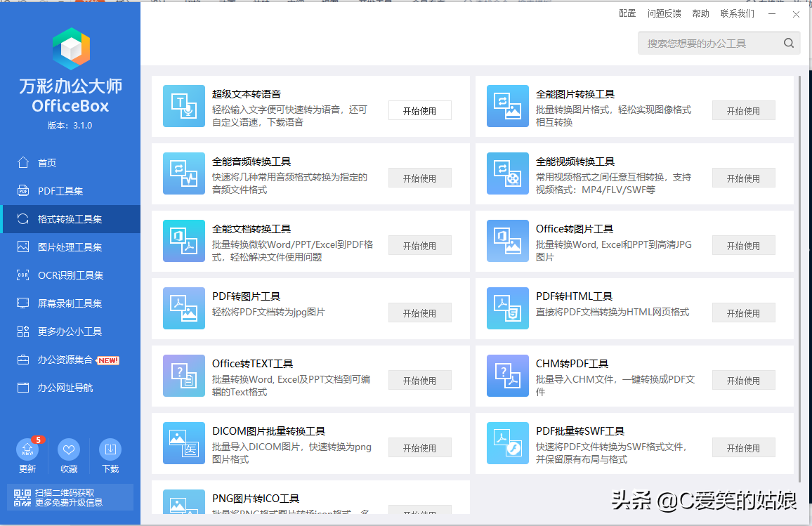
Task: Click the 更多办公小工具 grid icon
Action: click(x=23, y=331)
